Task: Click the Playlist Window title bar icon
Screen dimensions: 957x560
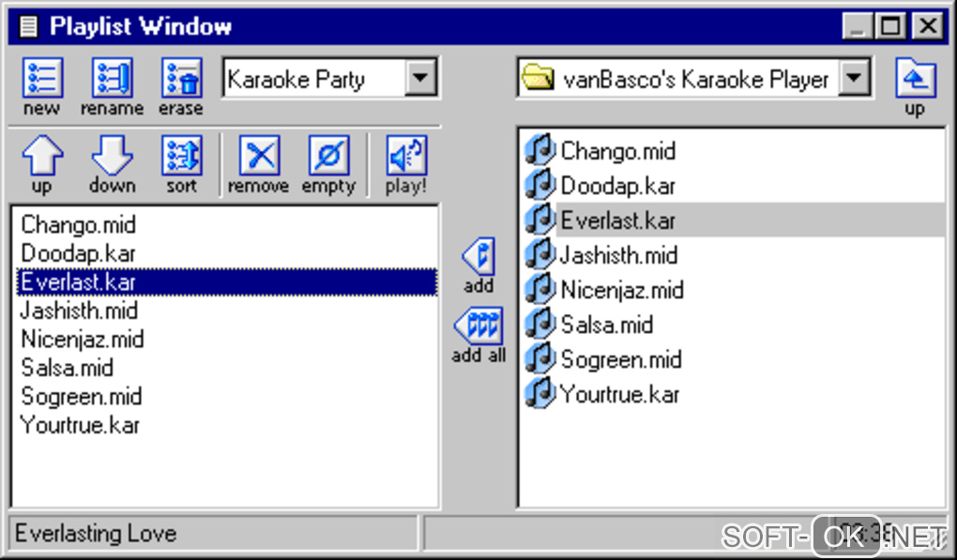Action: (x=29, y=26)
